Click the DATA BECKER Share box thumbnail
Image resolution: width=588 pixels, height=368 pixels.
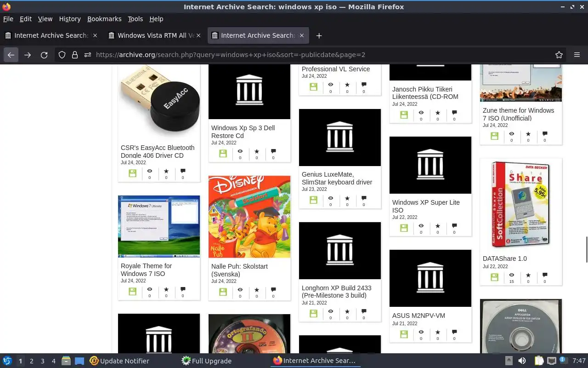pyautogui.click(x=521, y=205)
